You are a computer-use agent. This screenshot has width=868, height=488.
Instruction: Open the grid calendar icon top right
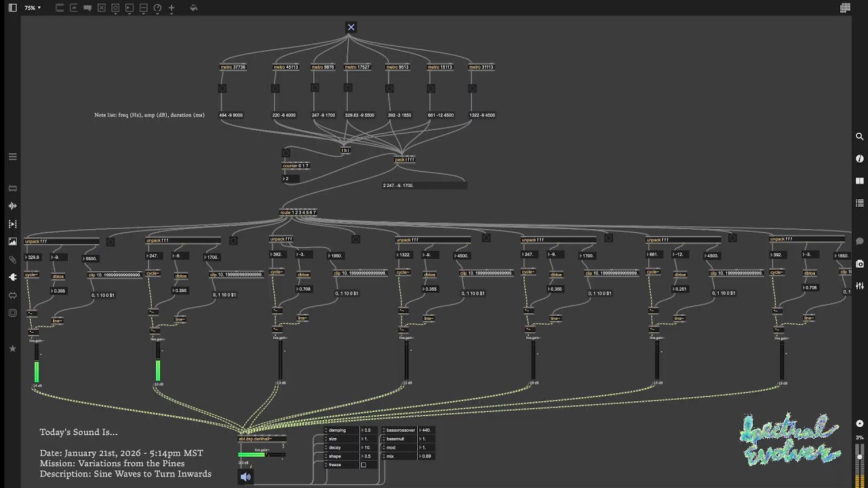(846, 8)
